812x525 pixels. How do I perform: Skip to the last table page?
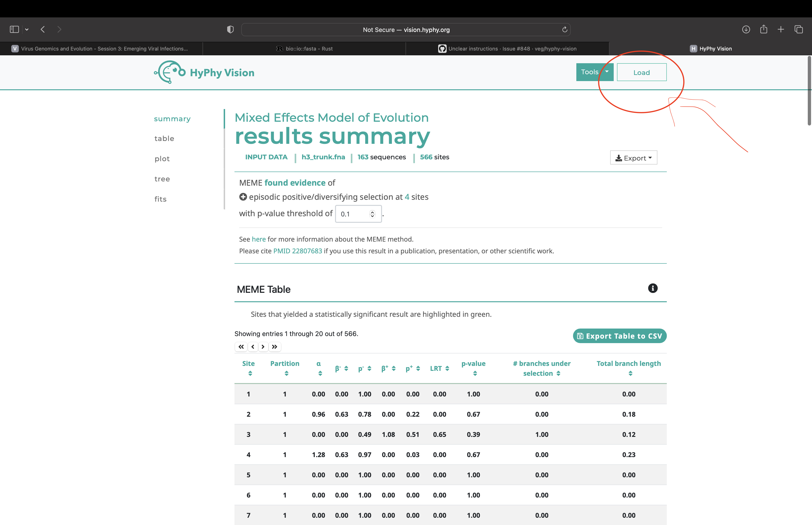point(275,347)
